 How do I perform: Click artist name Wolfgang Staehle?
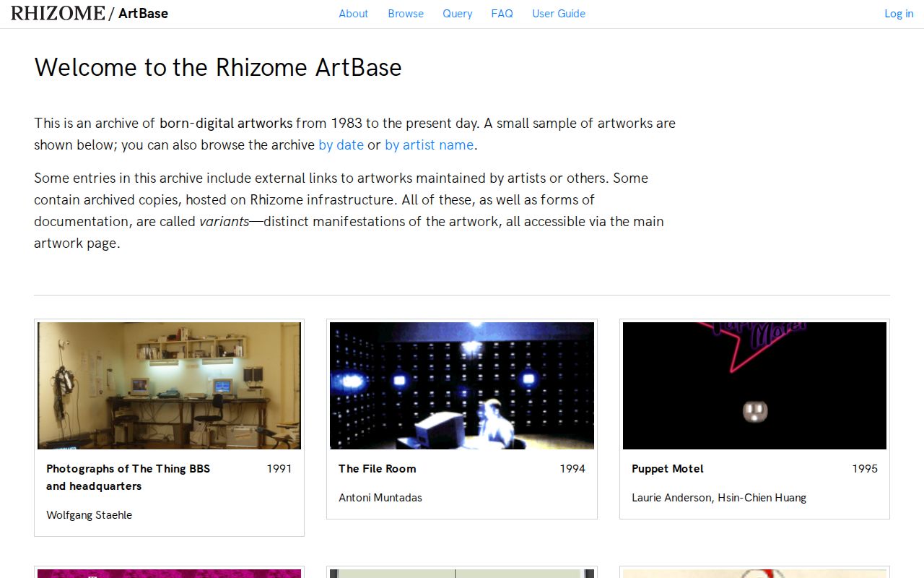click(89, 514)
